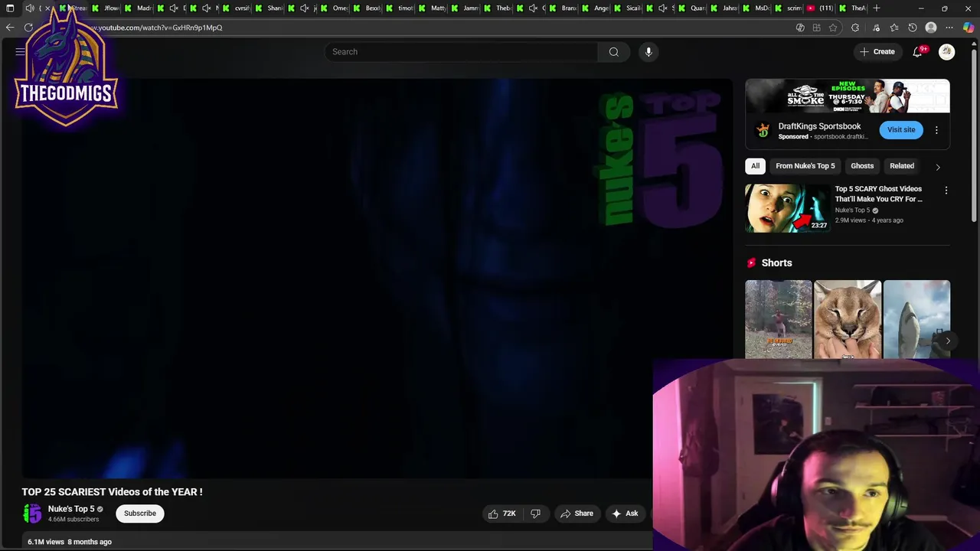Screen dimensions: 980x551
Task: Open the caracal cat Short thumbnail
Action: (848, 319)
